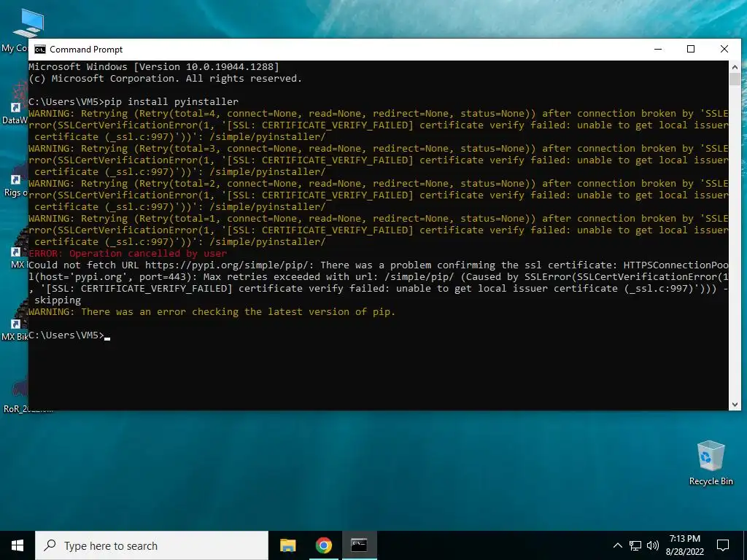Viewport: 747px width, 560px height.
Task: Click the taskbar search box
Action: click(x=152, y=545)
